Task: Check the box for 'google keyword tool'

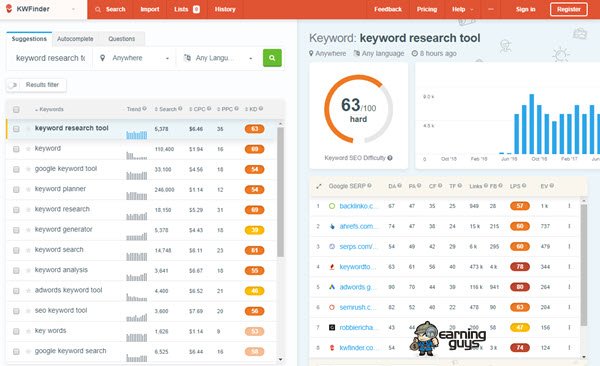Action: click(16, 169)
